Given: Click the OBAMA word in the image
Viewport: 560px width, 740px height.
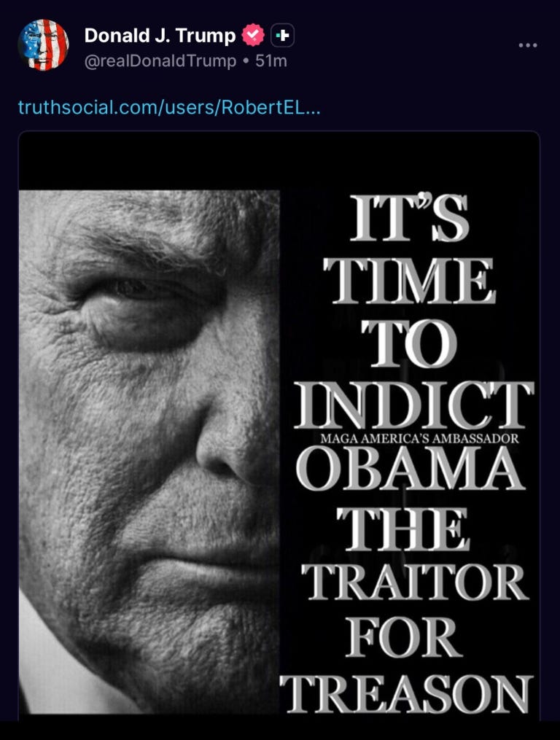Looking at the screenshot, I should [411, 468].
